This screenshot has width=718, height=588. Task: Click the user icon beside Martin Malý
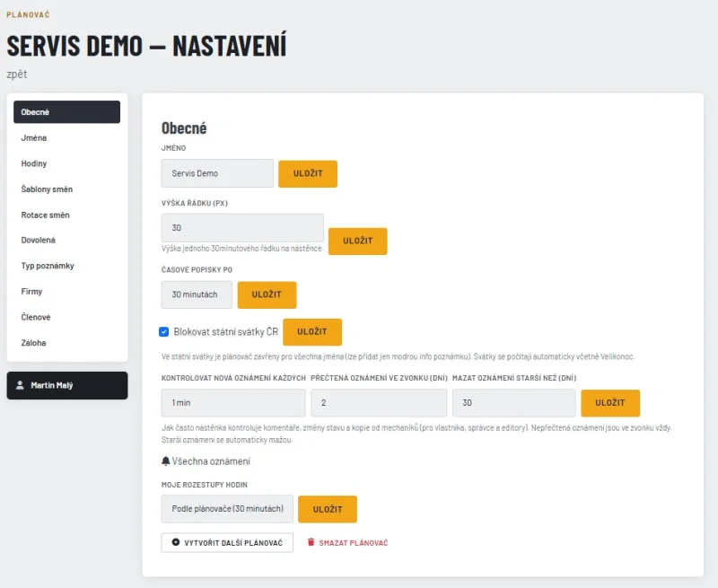(20, 385)
